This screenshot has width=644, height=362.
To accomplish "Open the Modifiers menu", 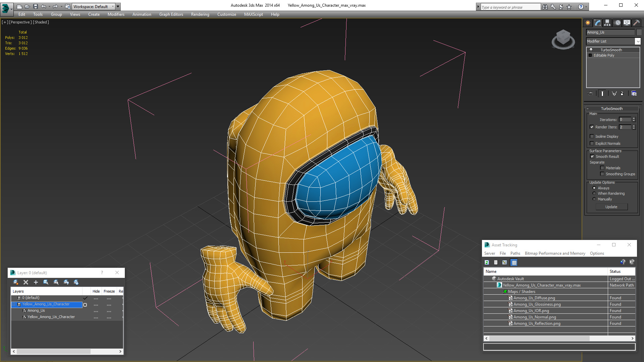I will click(116, 14).
